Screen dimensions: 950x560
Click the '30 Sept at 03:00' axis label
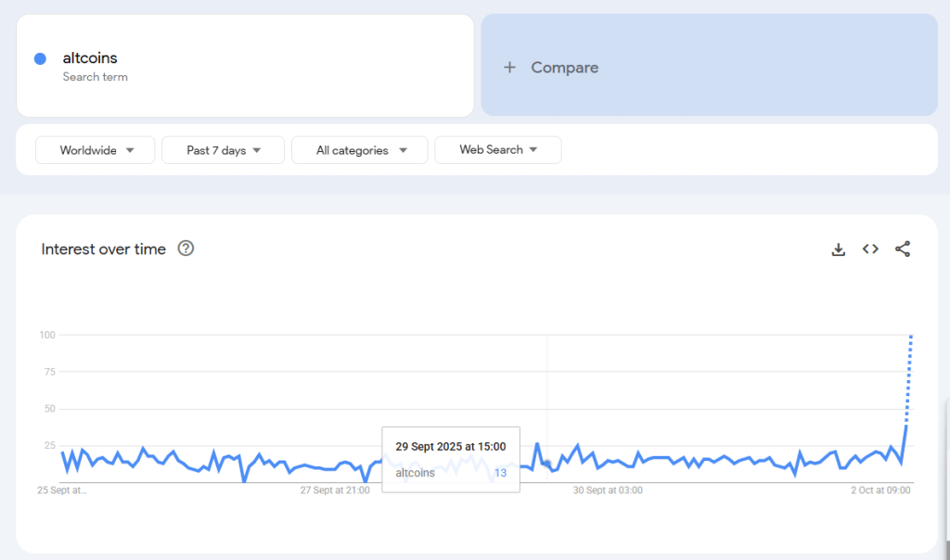tap(608, 490)
